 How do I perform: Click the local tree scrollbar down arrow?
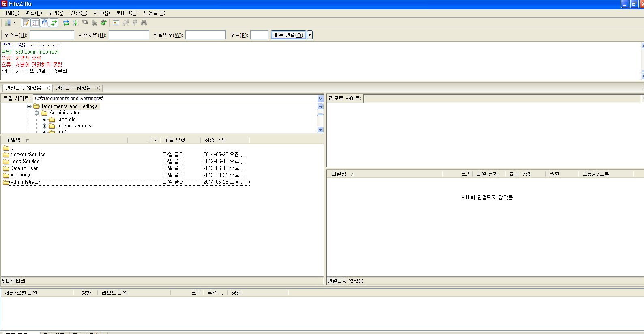tap(320, 130)
